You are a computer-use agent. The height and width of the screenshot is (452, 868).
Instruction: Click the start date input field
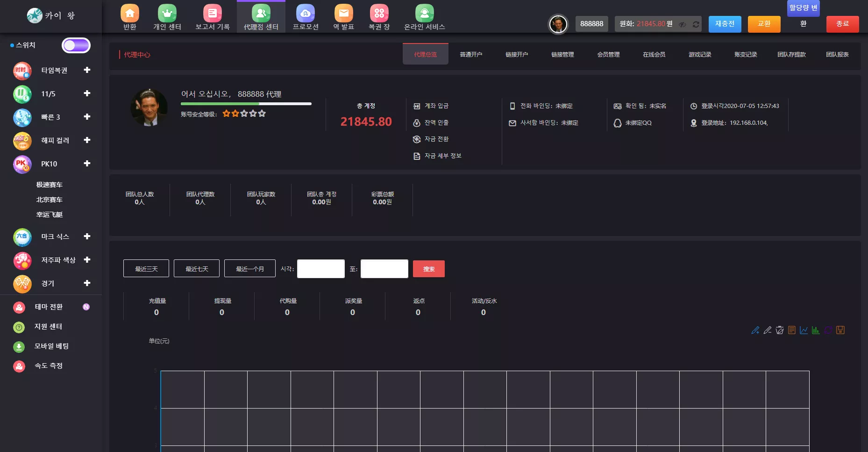coord(320,269)
